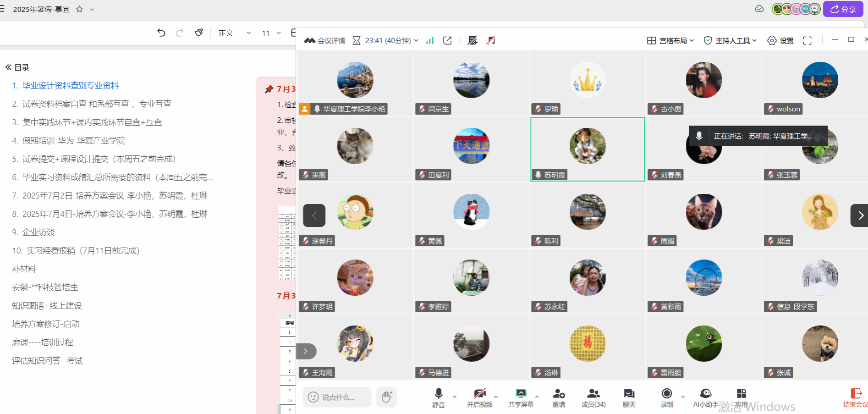Viewport: 868px width, 414px height.
Task: Open the AI小助手 assistant
Action: click(x=705, y=397)
